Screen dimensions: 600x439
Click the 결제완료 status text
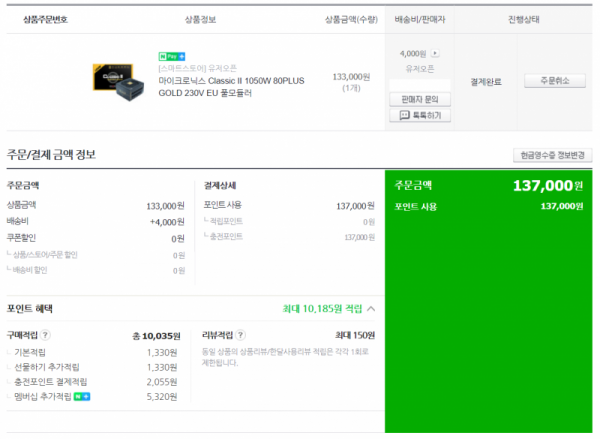coord(486,82)
